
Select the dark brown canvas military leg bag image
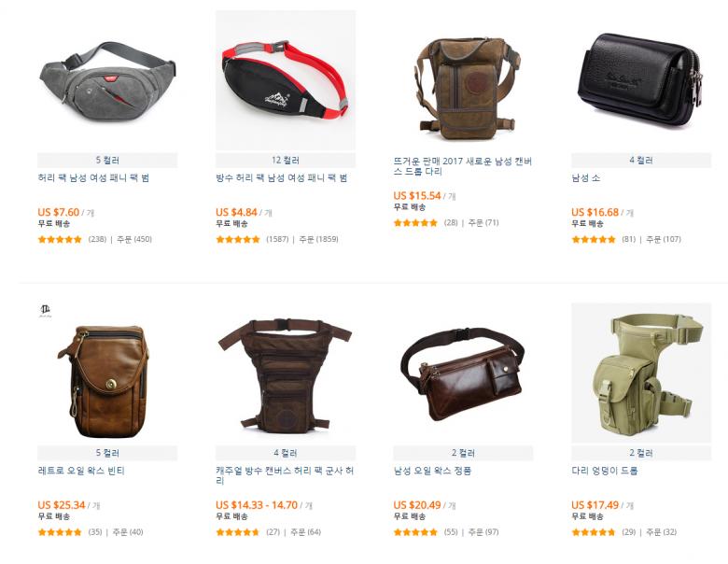(286, 374)
